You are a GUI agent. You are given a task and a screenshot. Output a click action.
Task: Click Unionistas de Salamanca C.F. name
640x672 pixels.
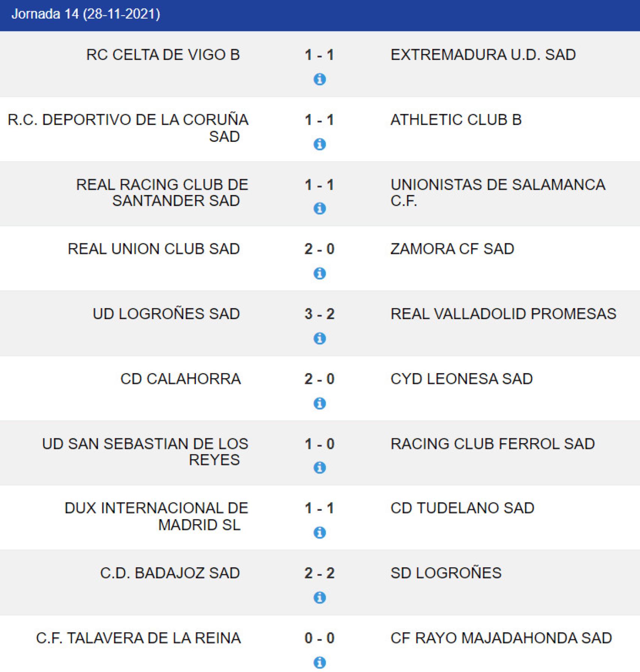pos(497,192)
